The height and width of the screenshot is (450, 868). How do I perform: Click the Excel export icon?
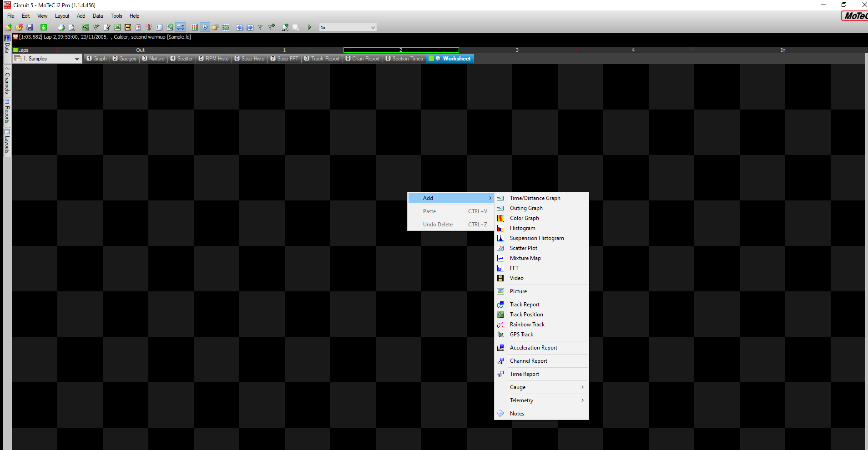(x=117, y=27)
